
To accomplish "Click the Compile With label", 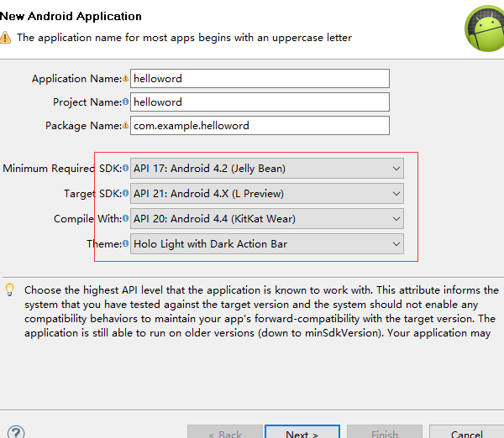I will click(87, 219).
